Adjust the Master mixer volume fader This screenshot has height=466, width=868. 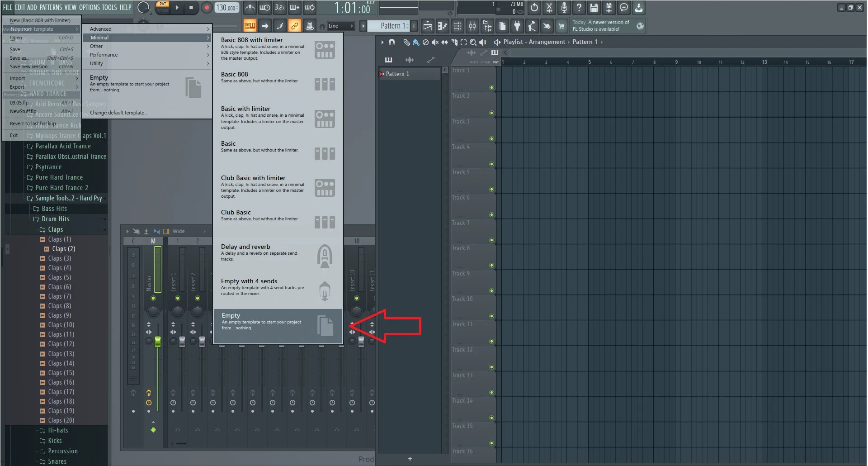pos(158,342)
